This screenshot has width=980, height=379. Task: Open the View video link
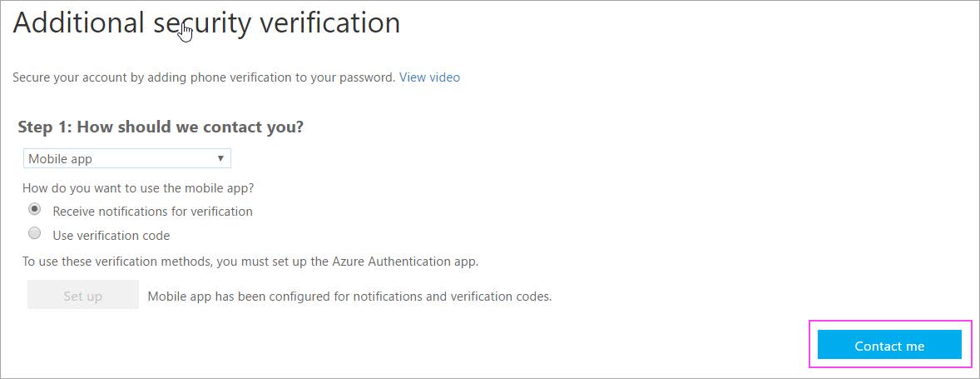(429, 77)
